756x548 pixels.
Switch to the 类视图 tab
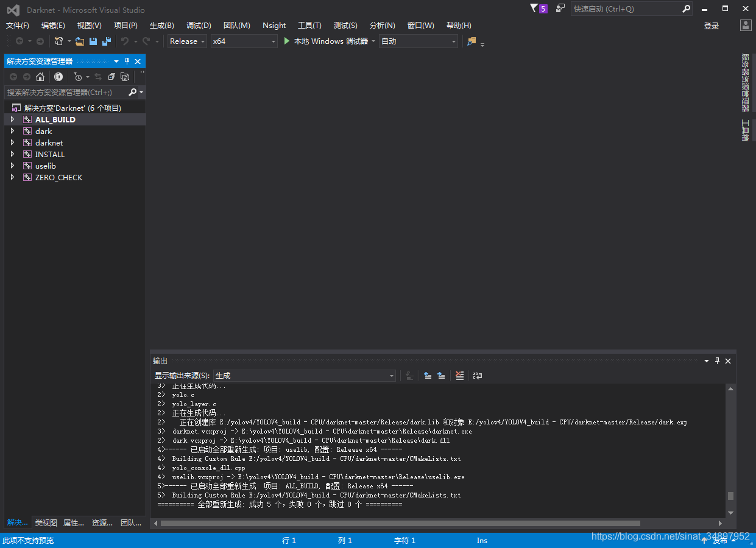tap(46, 522)
